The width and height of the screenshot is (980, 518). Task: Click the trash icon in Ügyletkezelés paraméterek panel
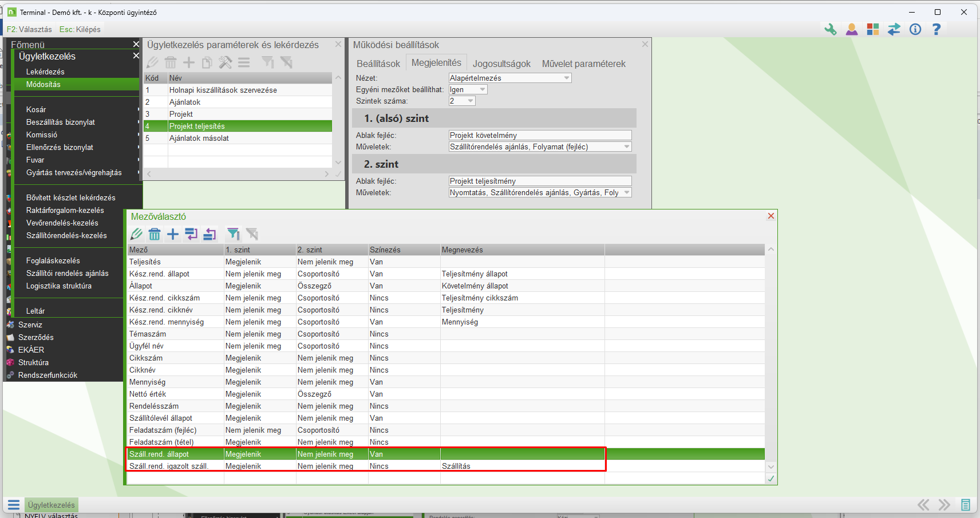[x=171, y=62]
